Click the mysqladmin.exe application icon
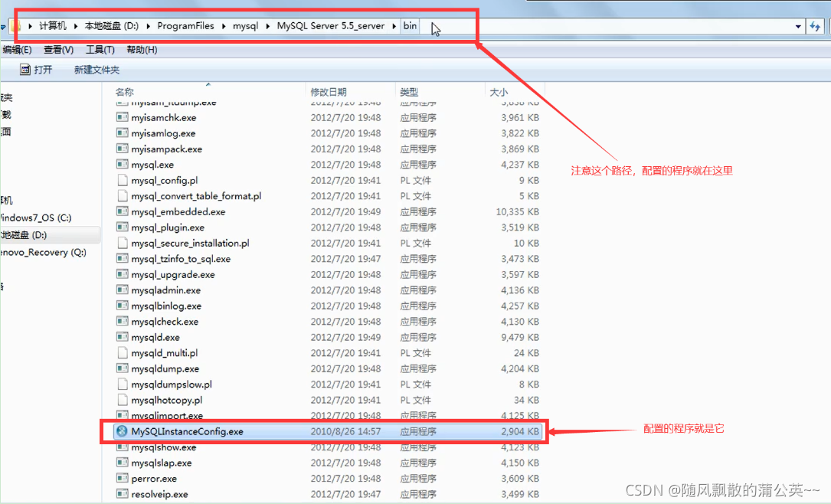 123,290
